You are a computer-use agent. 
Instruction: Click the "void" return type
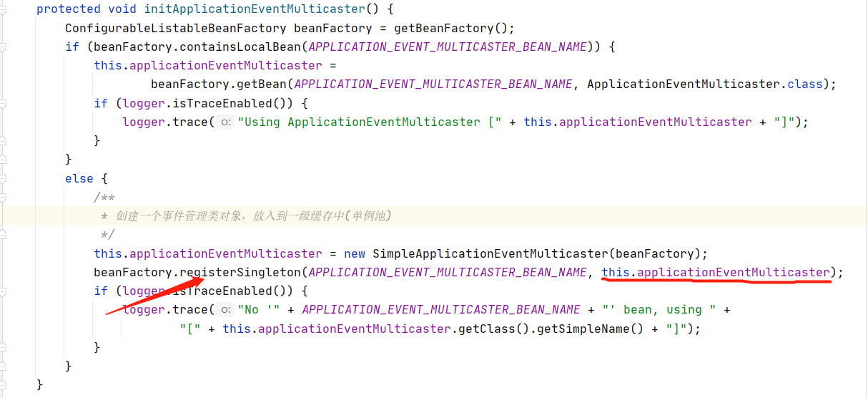coord(122,9)
